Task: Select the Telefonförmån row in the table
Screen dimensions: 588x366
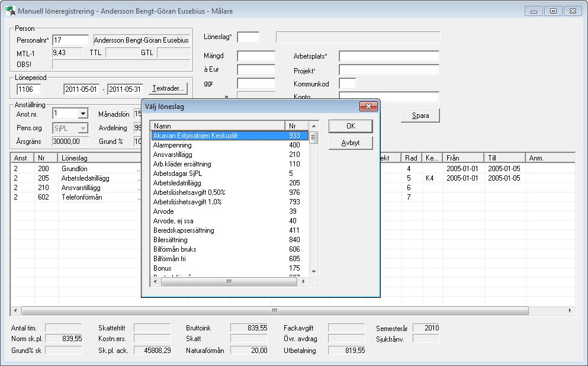Action: [293, 197]
